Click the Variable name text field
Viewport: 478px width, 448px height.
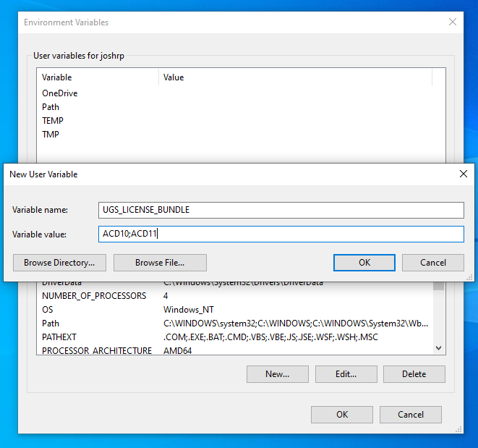(282, 210)
